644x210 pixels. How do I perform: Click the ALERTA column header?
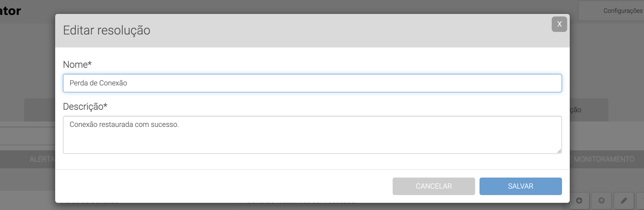point(42,159)
